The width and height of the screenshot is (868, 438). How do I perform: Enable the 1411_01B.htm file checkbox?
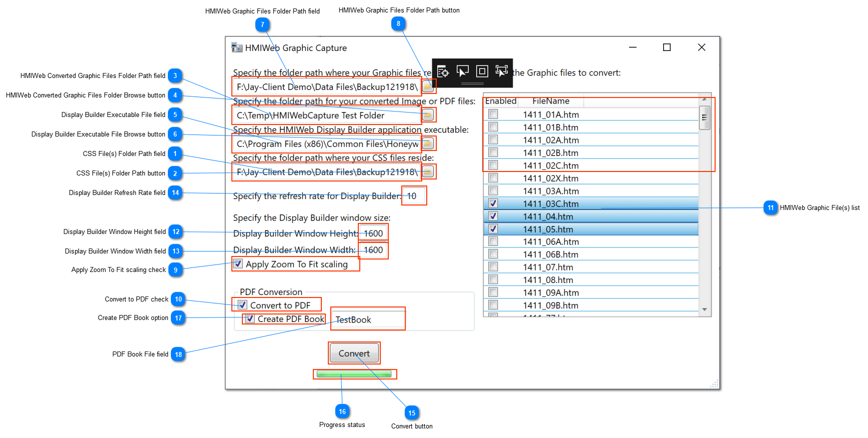coord(493,126)
